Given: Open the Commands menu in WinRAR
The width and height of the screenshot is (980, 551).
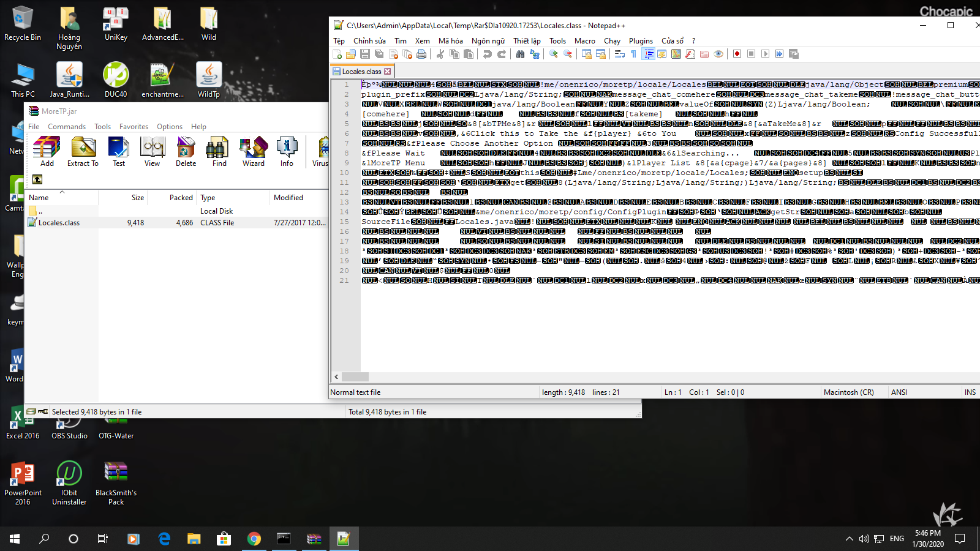Looking at the screenshot, I should (67, 127).
